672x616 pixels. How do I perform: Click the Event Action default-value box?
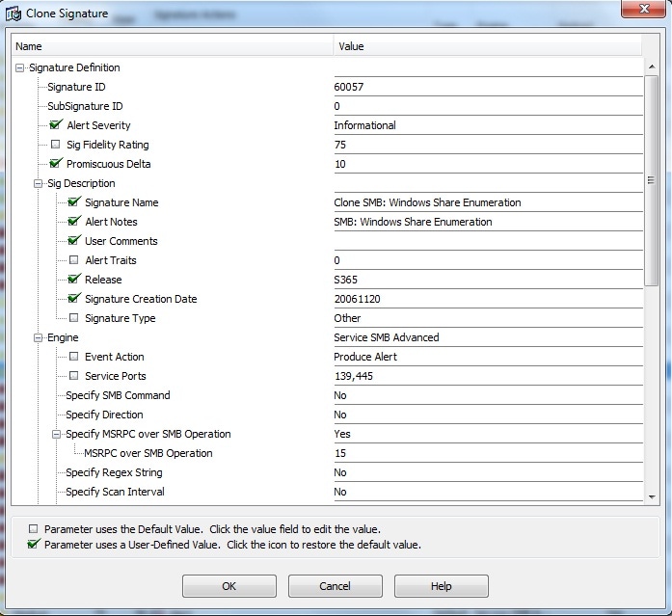coord(73,357)
